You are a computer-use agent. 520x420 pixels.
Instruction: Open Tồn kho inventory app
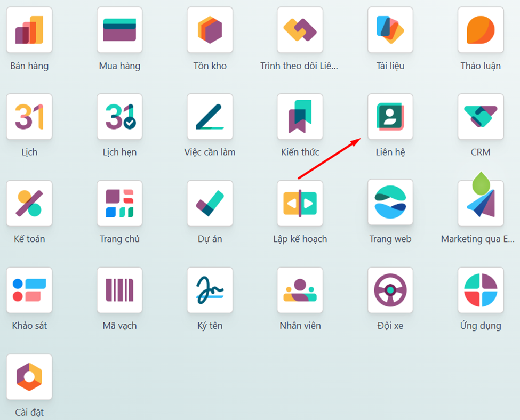pyautogui.click(x=210, y=30)
